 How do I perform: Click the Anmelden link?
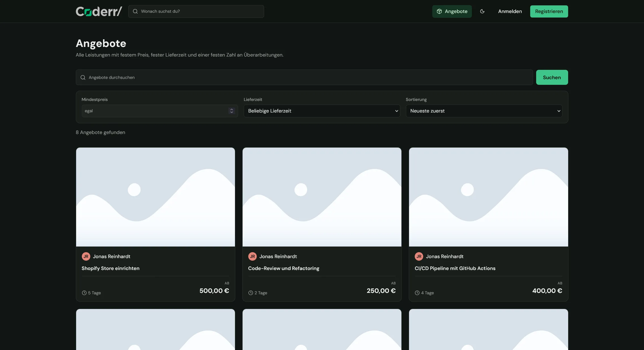pyautogui.click(x=510, y=11)
